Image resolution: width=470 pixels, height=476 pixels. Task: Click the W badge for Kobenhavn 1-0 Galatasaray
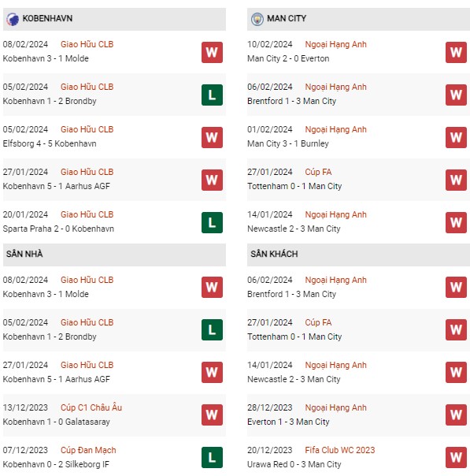pyautogui.click(x=212, y=415)
